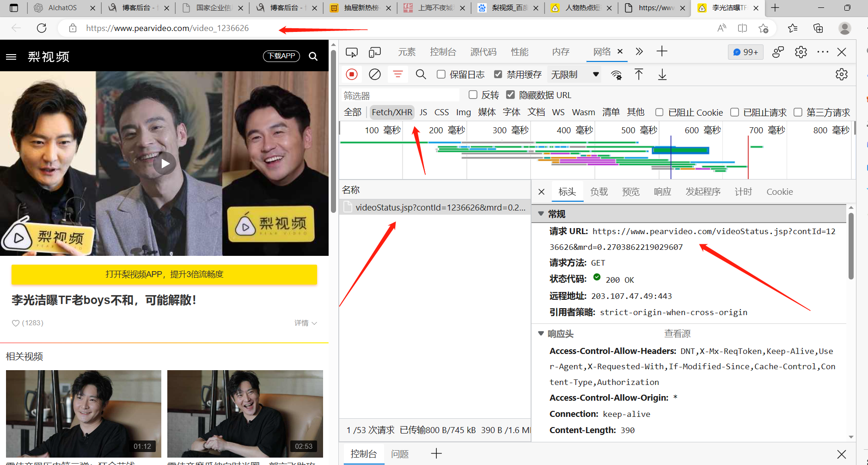Open browser collections icon

click(x=818, y=28)
